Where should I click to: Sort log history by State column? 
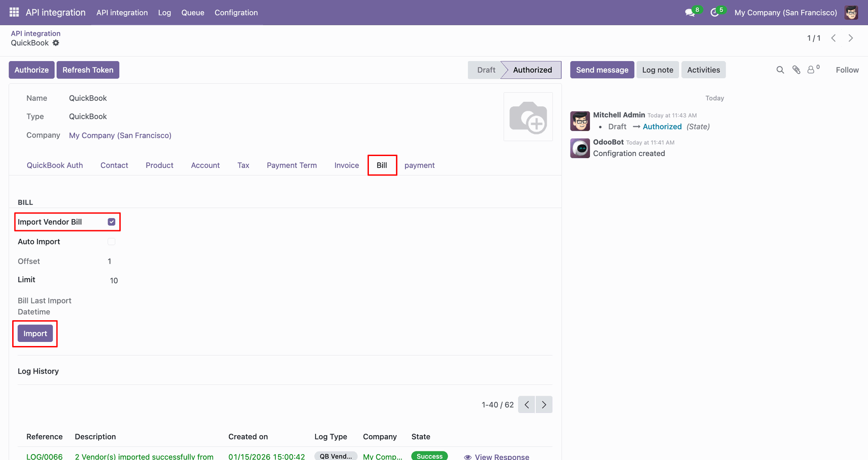click(x=421, y=436)
